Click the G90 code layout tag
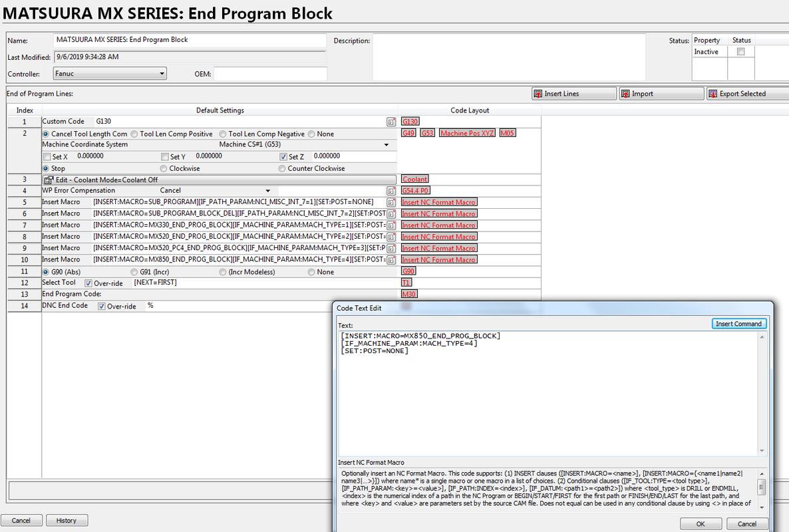The width and height of the screenshot is (789, 532). click(408, 271)
